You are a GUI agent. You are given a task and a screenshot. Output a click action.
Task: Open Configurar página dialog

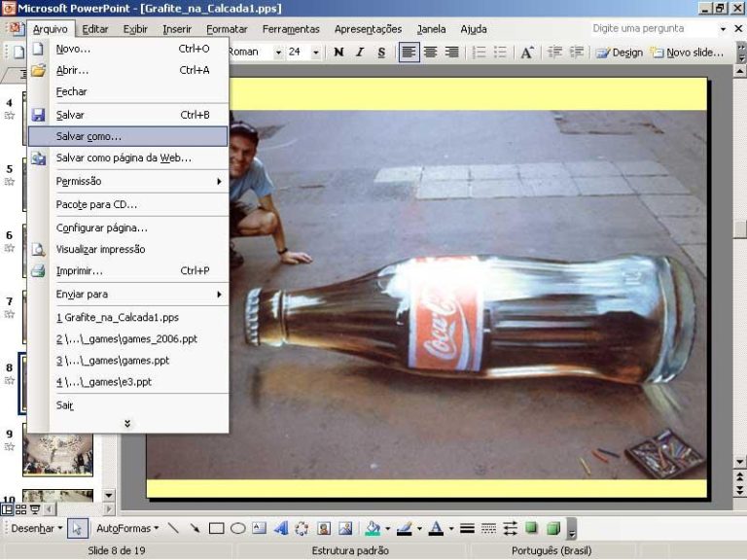[127, 228]
